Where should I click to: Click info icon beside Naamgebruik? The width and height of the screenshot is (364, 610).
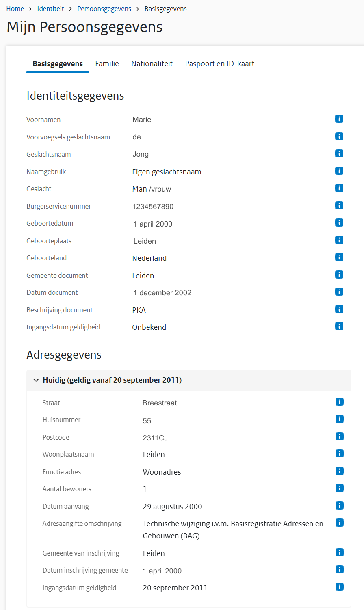tap(339, 171)
